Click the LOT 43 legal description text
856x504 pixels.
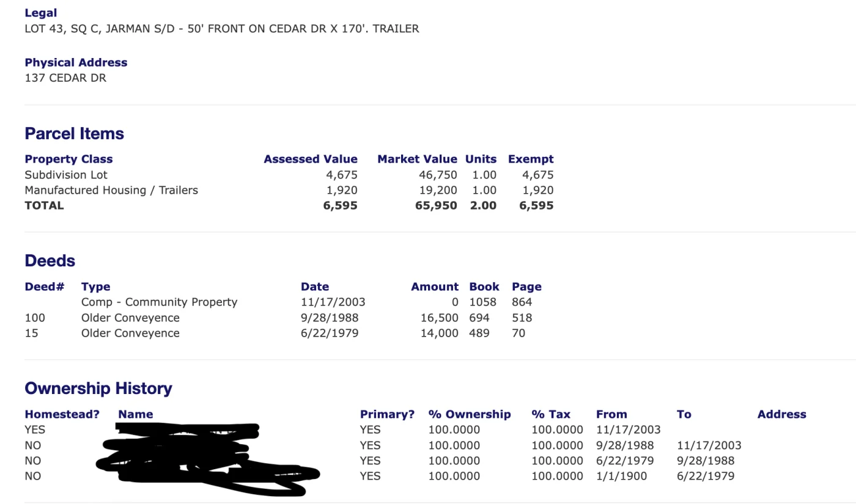point(221,29)
